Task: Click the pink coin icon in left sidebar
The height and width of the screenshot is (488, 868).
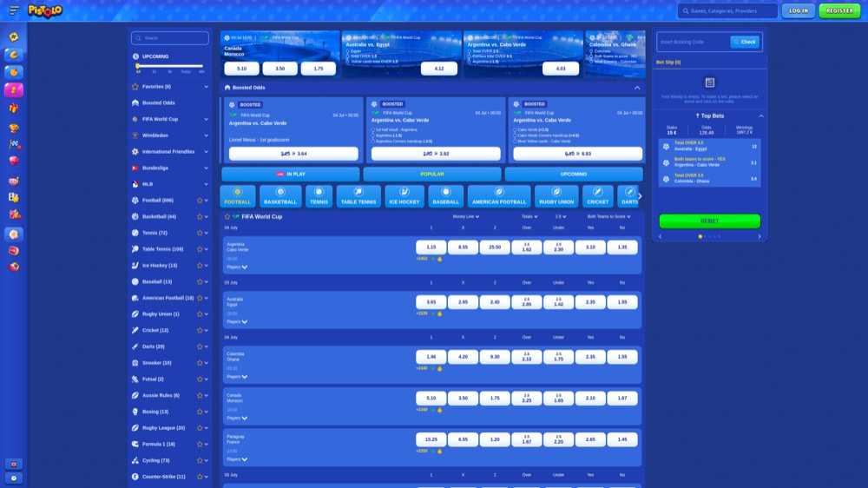Action: pos(14,89)
